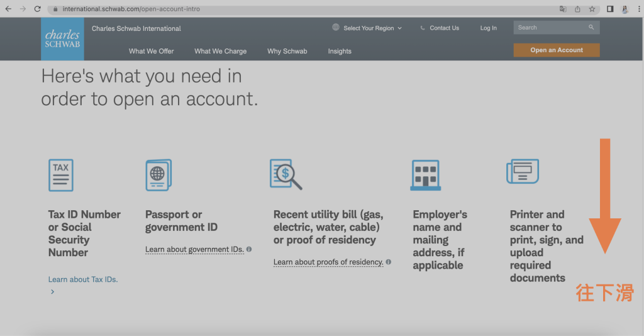This screenshot has height=336, width=644.
Task: Open the Insights menu
Action: 340,51
